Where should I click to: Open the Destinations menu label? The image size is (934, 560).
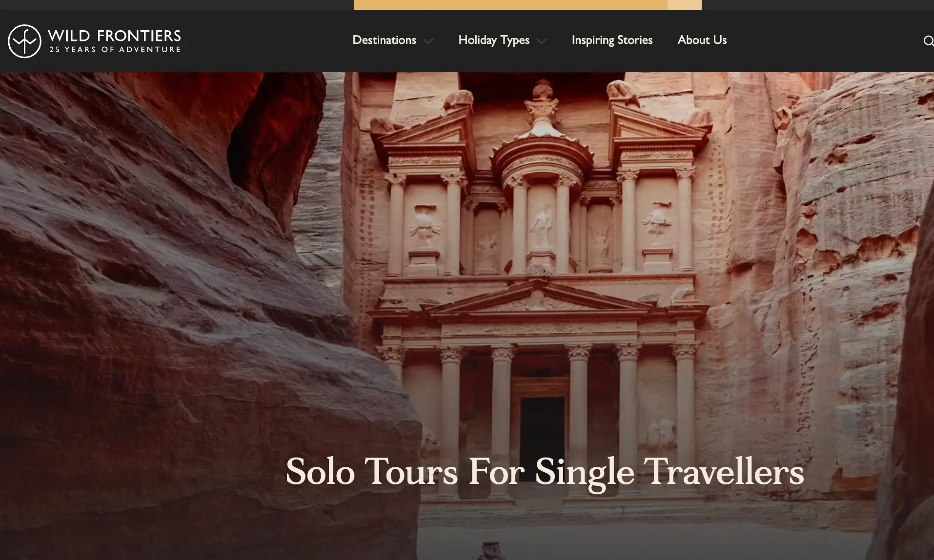click(384, 40)
